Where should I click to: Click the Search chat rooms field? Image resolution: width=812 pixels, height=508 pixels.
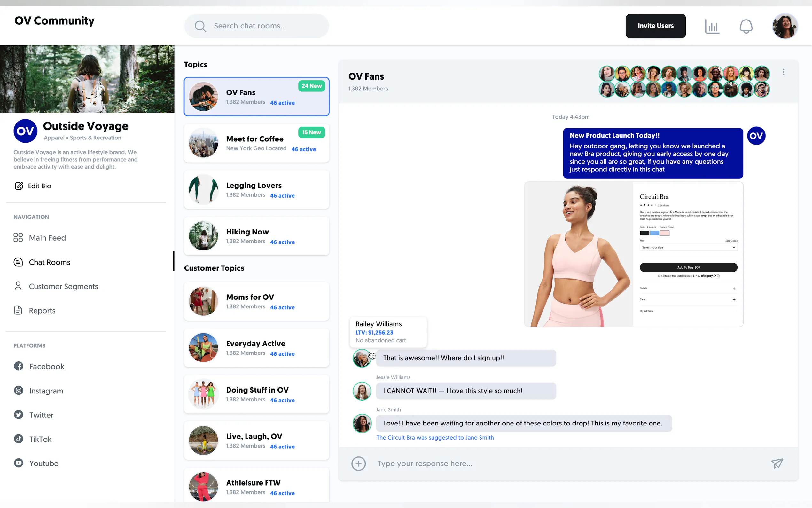pos(256,26)
